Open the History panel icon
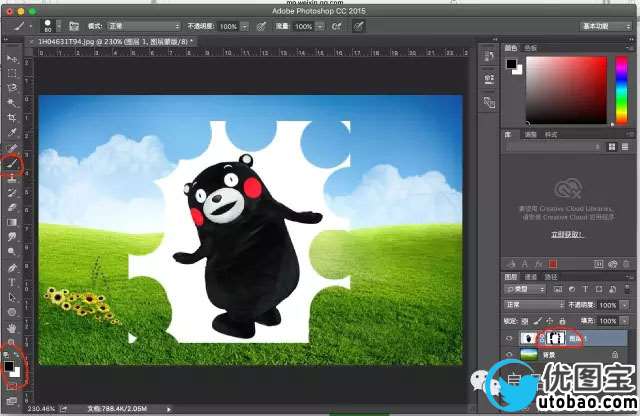This screenshot has width=640, height=416. tap(489, 57)
